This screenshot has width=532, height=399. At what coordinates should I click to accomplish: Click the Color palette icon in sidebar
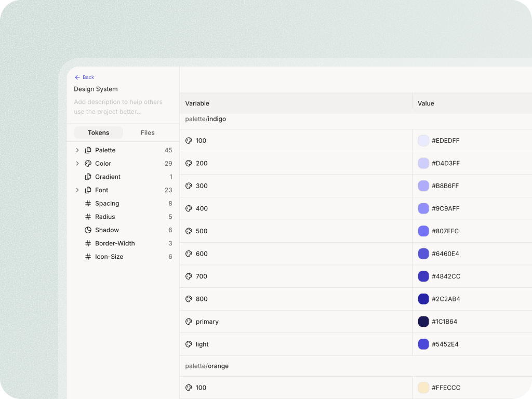click(x=88, y=164)
